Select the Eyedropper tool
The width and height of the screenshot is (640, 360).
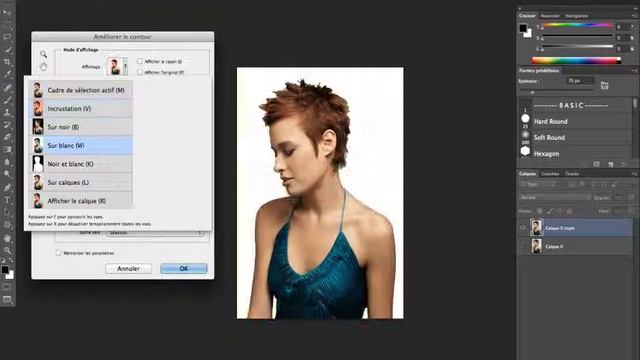coord(7,74)
